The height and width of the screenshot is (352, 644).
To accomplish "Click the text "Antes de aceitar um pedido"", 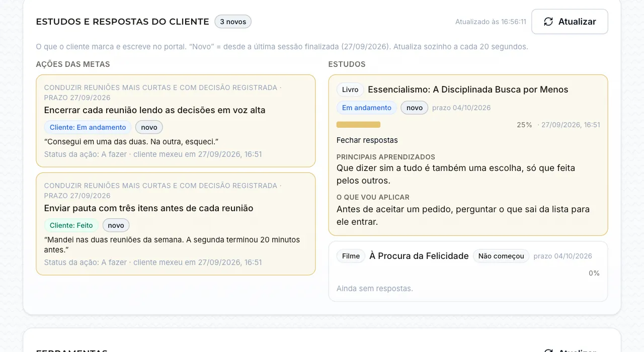I will point(463,215).
